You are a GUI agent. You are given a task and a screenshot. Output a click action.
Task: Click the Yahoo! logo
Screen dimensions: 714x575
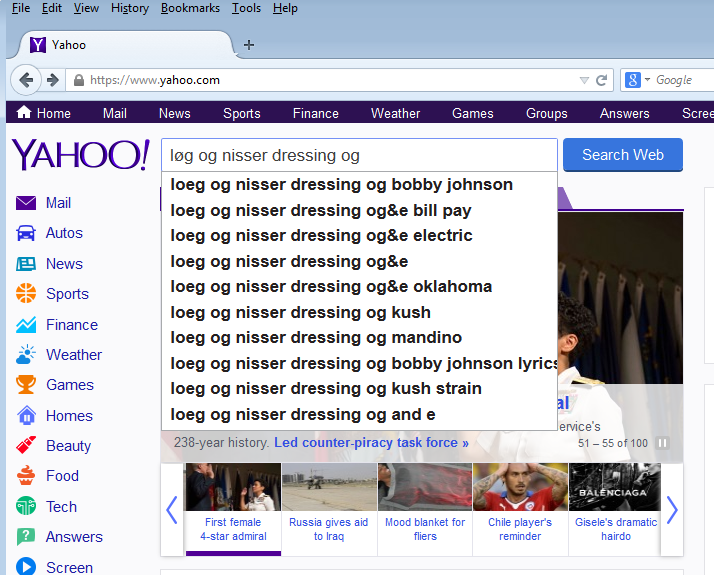(x=81, y=155)
